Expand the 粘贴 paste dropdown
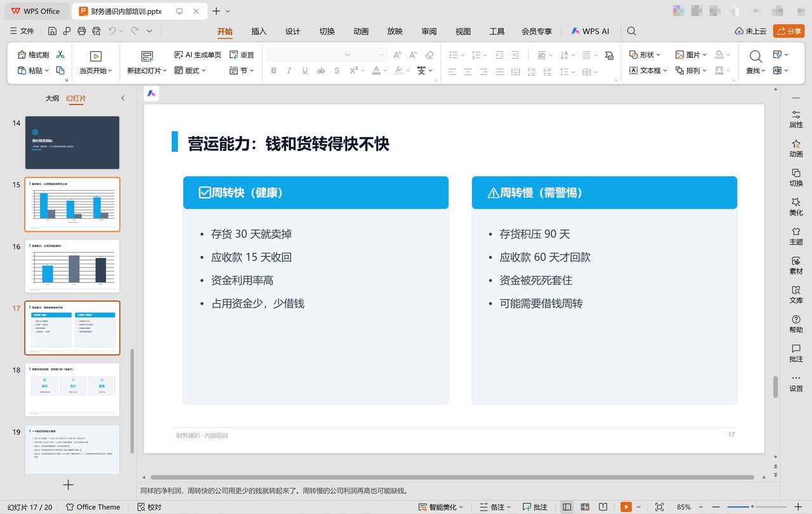This screenshot has width=812, height=514. 48,71
